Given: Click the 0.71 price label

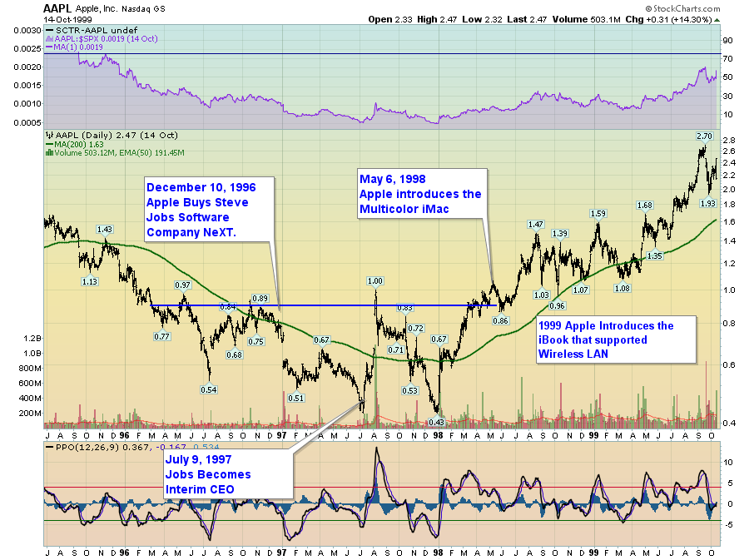Looking at the screenshot, I should click(x=395, y=349).
